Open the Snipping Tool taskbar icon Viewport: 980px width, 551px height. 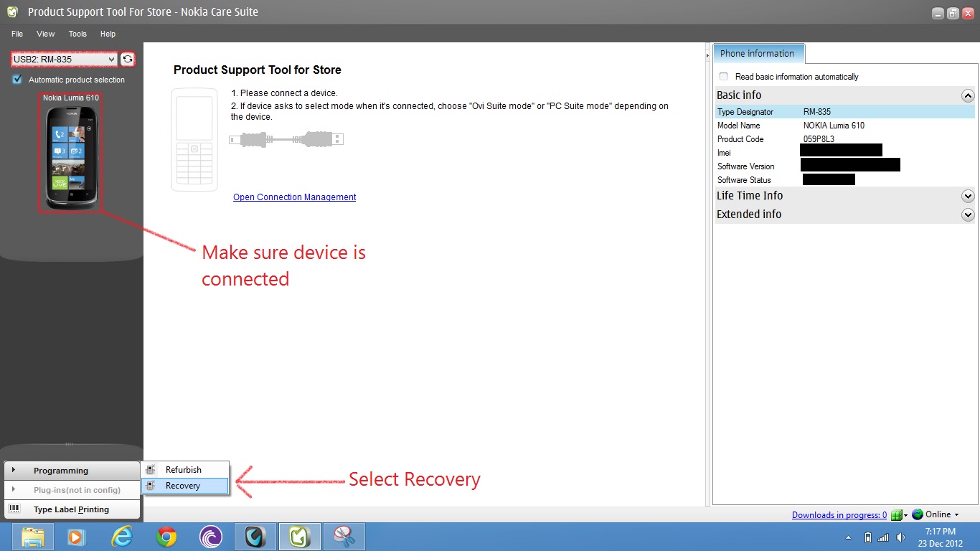[x=344, y=537]
